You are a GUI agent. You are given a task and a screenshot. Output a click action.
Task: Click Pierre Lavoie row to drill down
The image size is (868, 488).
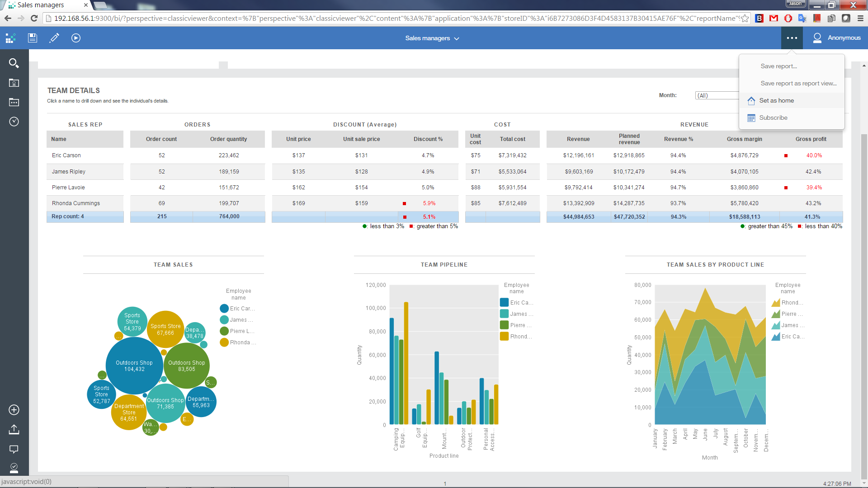tap(69, 187)
